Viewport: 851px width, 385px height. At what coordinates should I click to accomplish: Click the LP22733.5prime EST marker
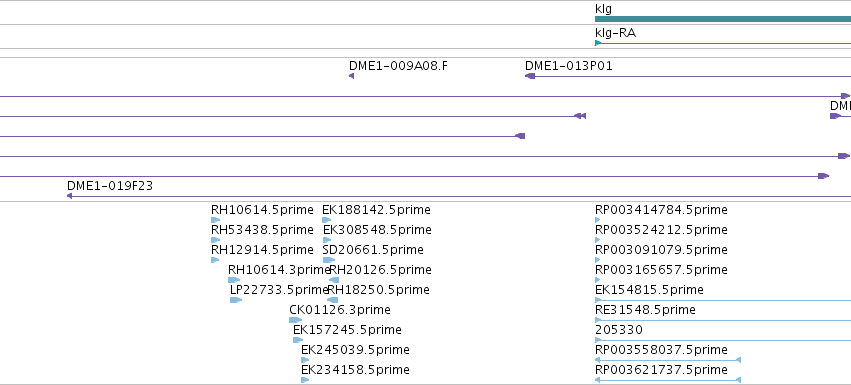coord(236,300)
